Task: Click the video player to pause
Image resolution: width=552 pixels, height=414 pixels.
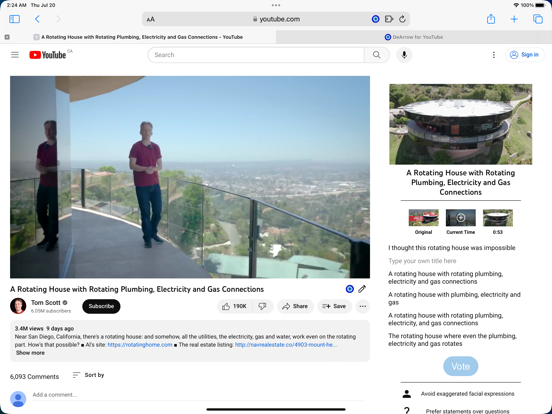Action: click(x=190, y=177)
